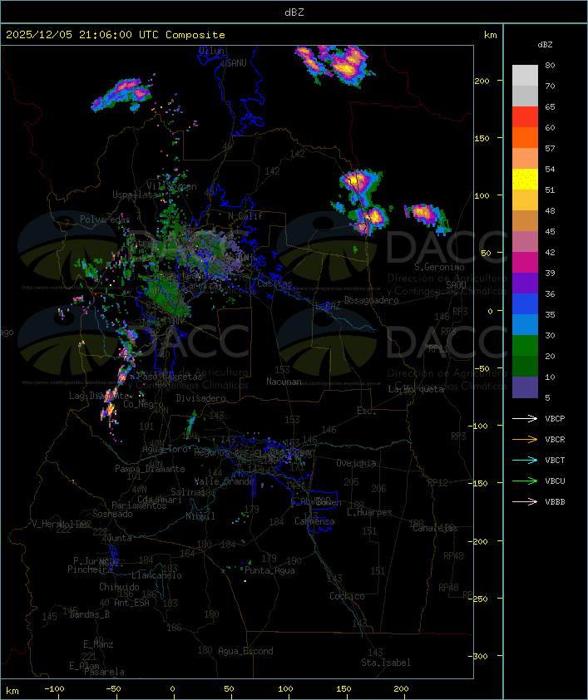
Task: Select the purple 36-39 dBZ legend swatch
Action: click(x=525, y=283)
